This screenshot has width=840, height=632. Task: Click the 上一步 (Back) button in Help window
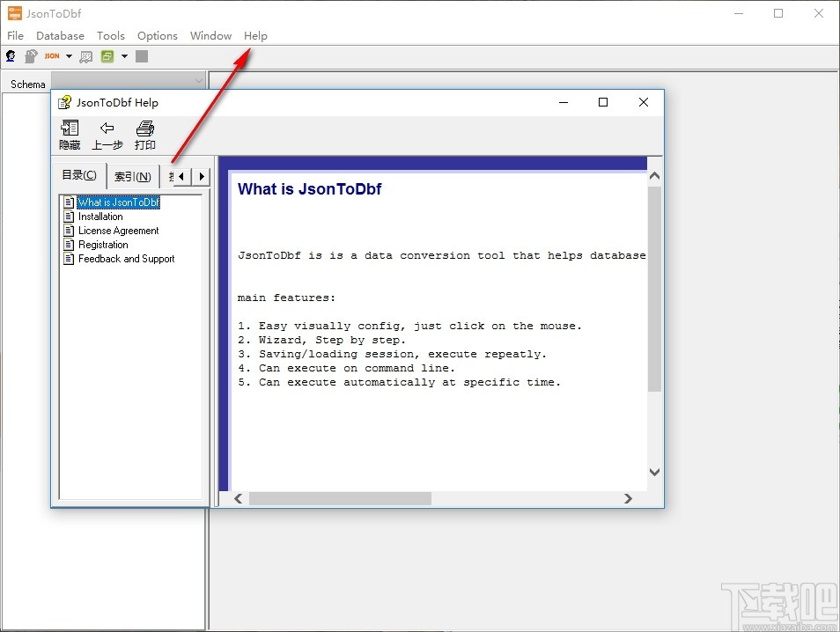pos(107,135)
